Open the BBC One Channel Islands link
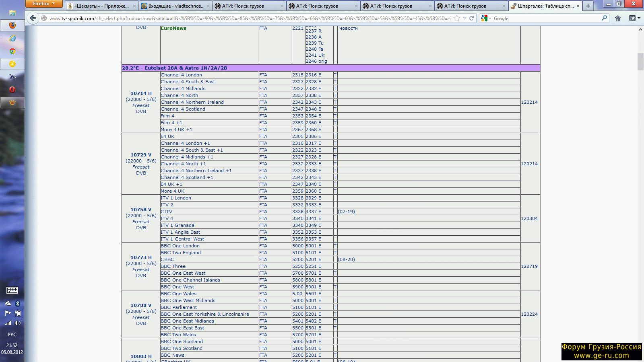 coord(190,280)
